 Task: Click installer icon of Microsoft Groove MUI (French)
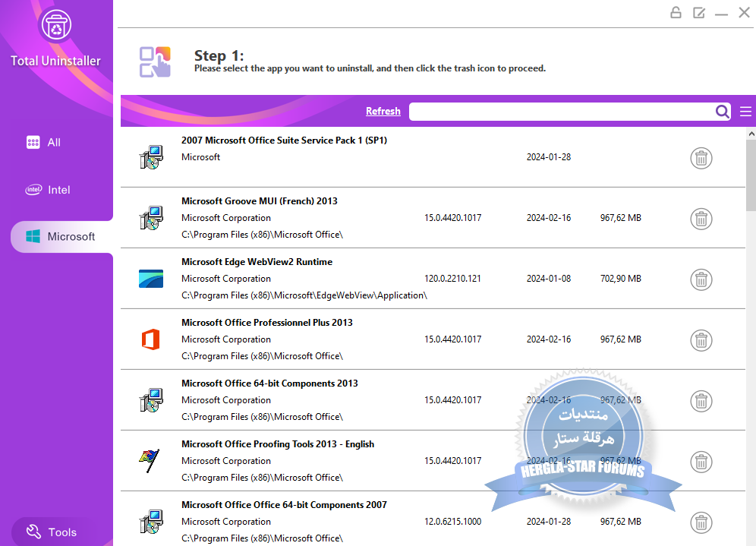tap(151, 218)
